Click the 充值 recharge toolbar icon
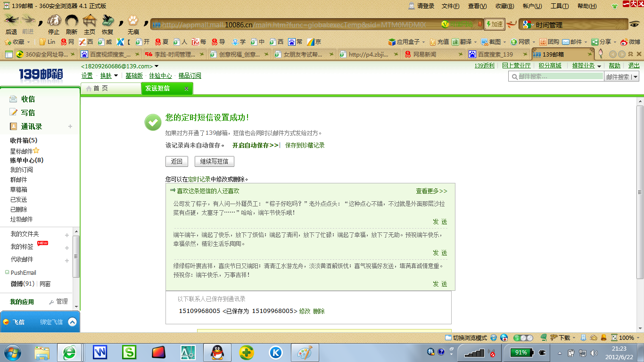This screenshot has width=644, height=362. click(439, 42)
